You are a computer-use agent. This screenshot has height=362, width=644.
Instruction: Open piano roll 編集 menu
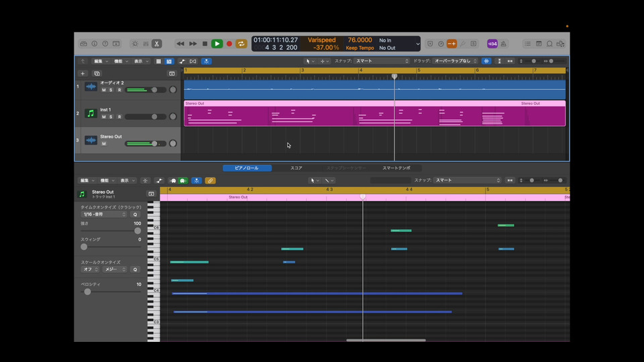(x=87, y=180)
